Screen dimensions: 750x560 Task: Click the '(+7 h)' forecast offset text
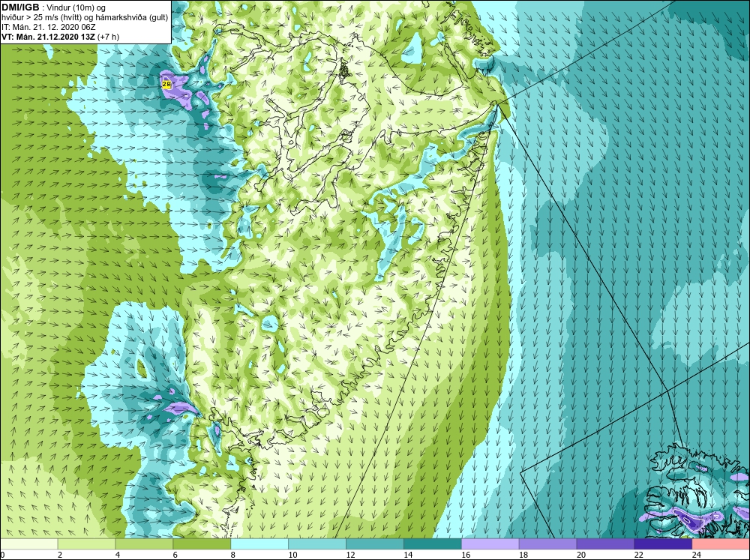click(108, 37)
